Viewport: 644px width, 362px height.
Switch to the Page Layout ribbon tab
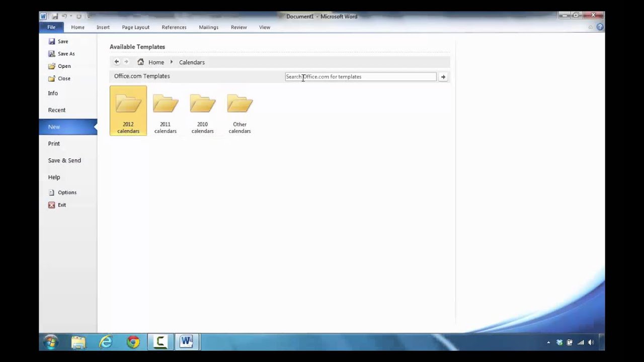click(136, 27)
